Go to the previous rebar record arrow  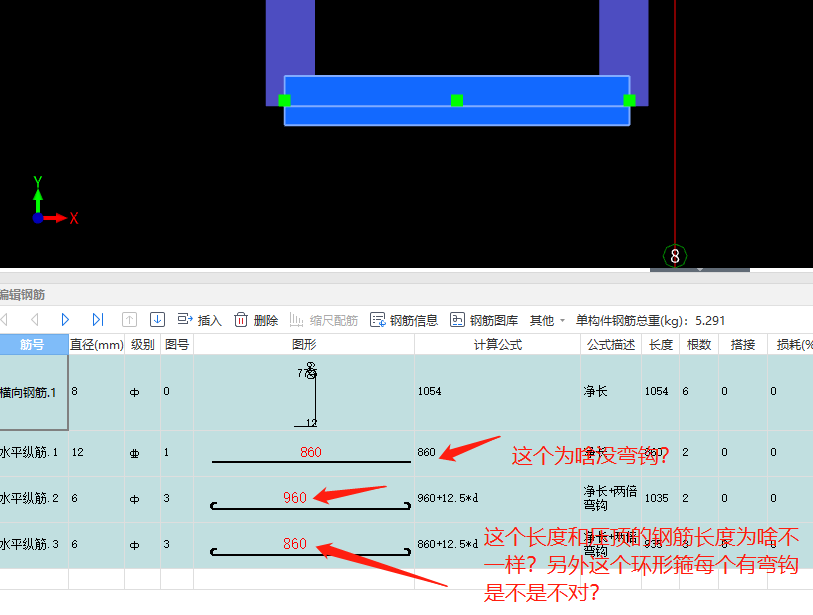click(x=35, y=319)
